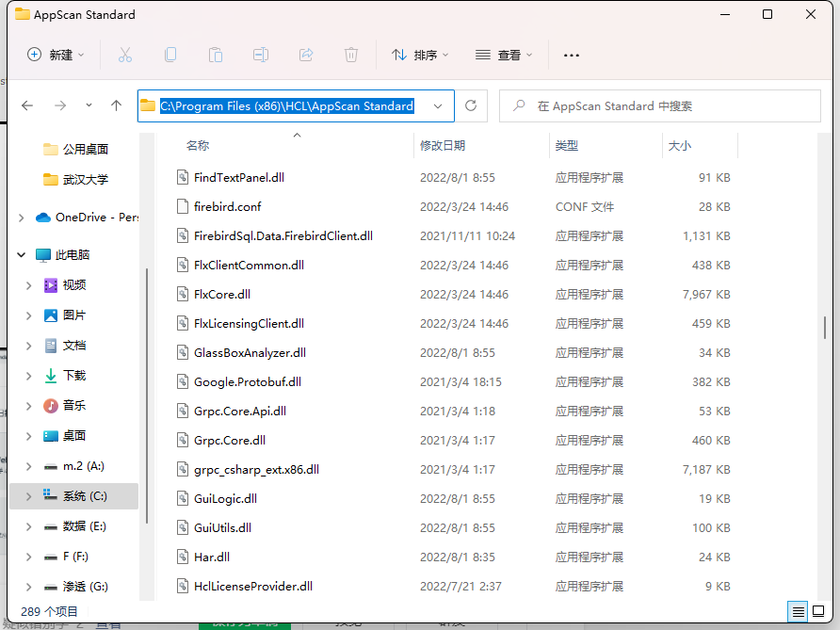Click the Share icon in toolbar
The height and width of the screenshot is (630, 840).
coord(306,55)
